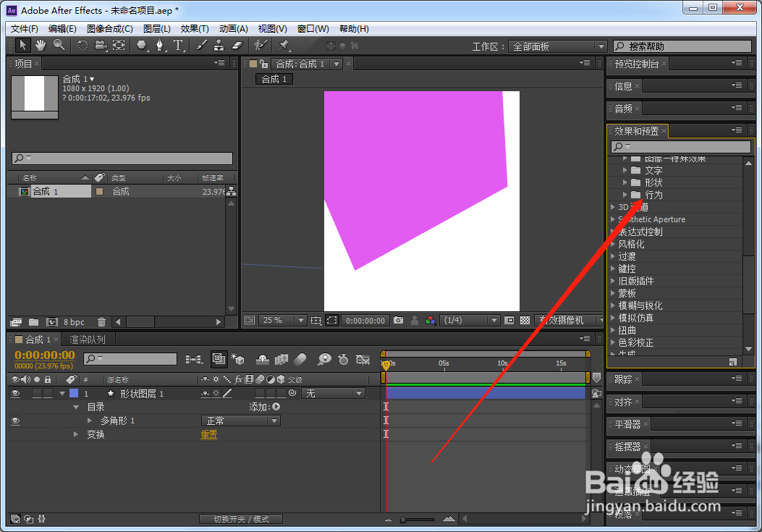Select the Type text tool
Viewport: 762px width, 532px height.
[178, 46]
